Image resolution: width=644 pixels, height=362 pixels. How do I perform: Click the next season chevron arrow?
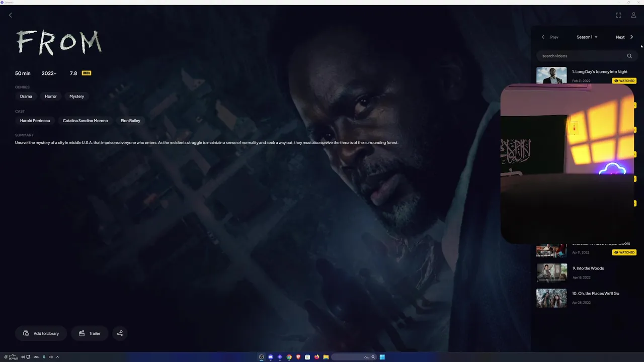(632, 37)
